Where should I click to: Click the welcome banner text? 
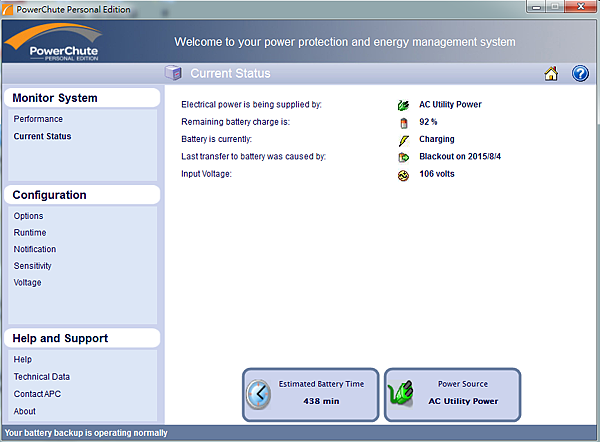coord(345,42)
